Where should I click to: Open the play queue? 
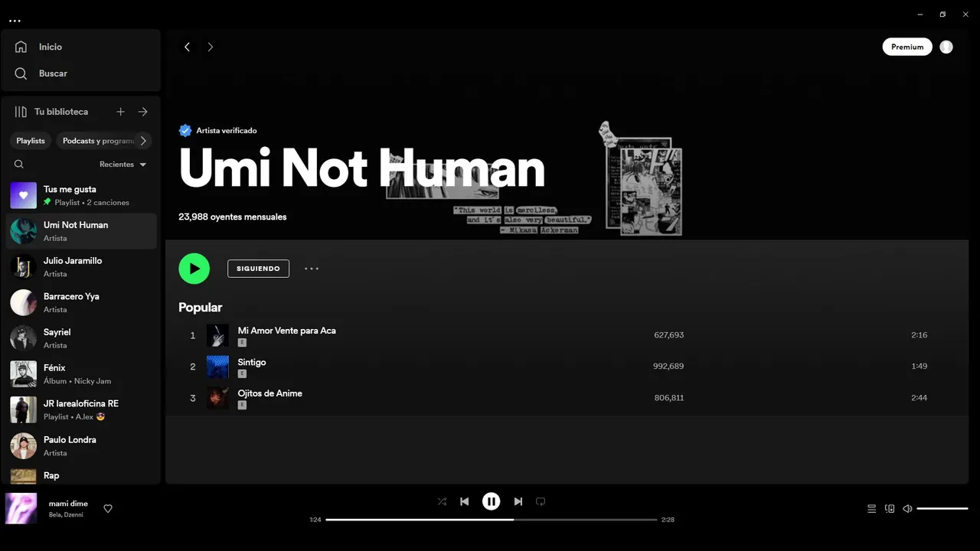pyautogui.click(x=871, y=509)
